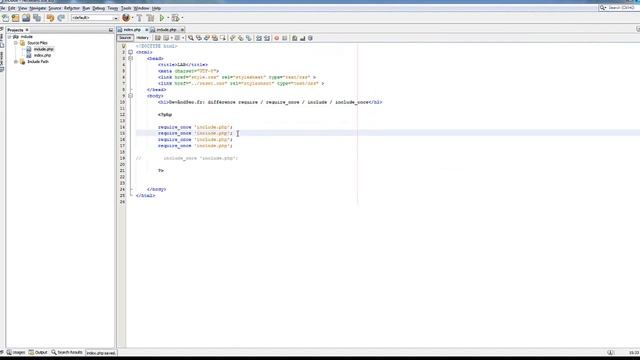Click the Undo arrow icon
This screenshot has height=360, width=640.
(50, 18)
